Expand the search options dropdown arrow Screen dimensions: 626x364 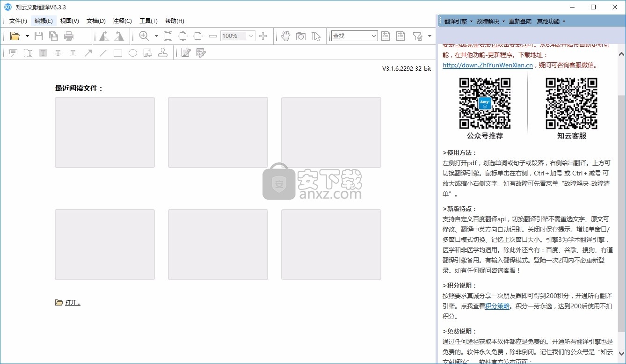429,36
